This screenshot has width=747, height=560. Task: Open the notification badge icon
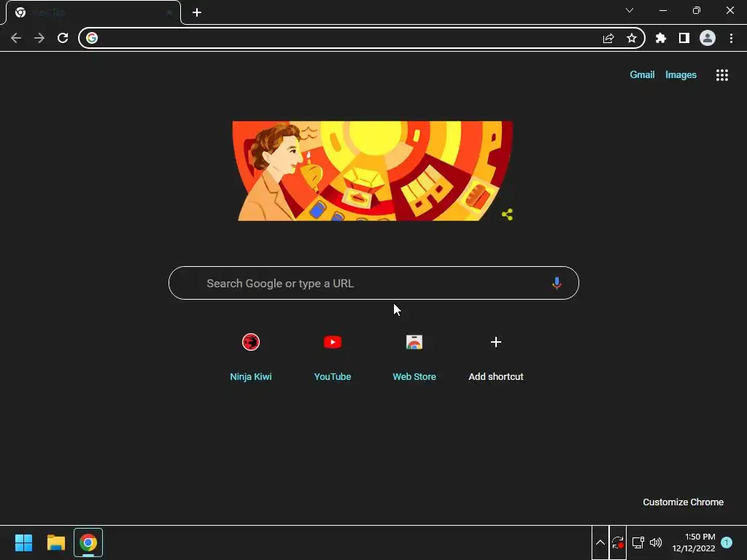pos(727,542)
